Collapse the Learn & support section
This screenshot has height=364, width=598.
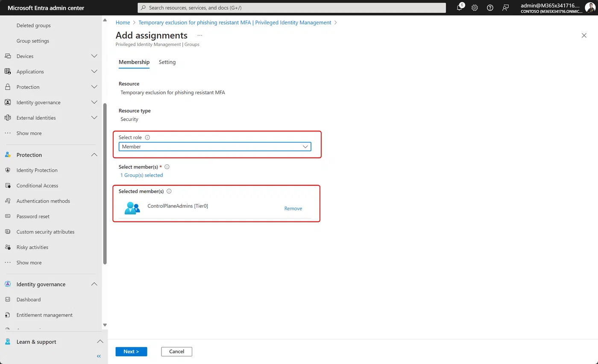click(100, 342)
